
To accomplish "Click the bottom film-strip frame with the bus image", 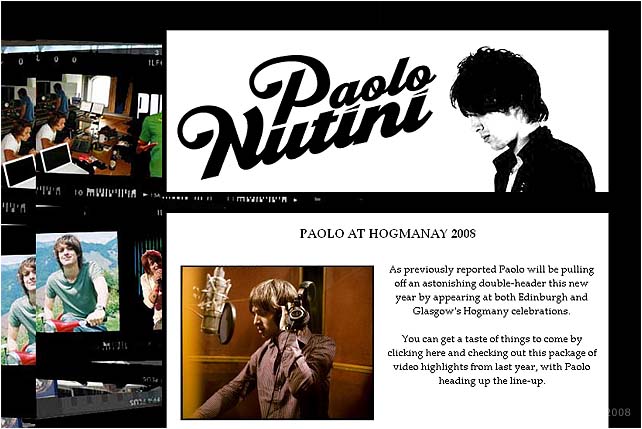I will tap(98, 396).
